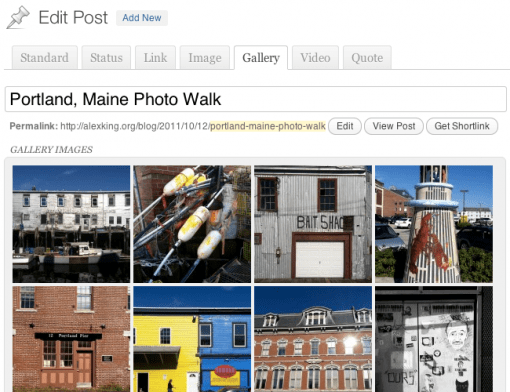Select the yellow and blue buildings thumbnail
The width and height of the screenshot is (510, 392).
(192, 339)
